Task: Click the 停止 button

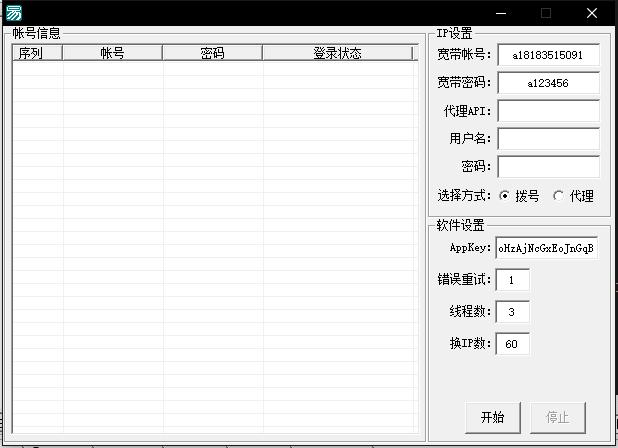Action: click(558, 417)
